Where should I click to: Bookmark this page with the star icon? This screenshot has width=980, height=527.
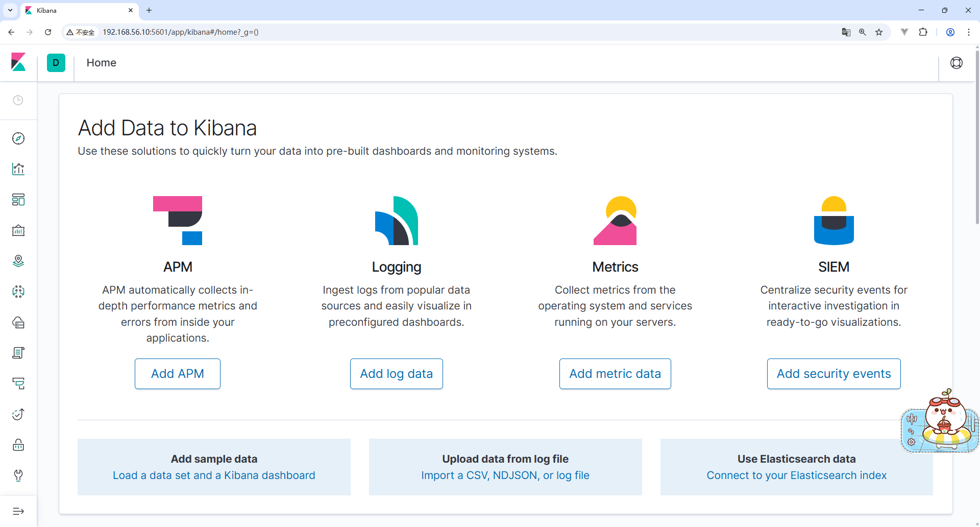(x=879, y=32)
